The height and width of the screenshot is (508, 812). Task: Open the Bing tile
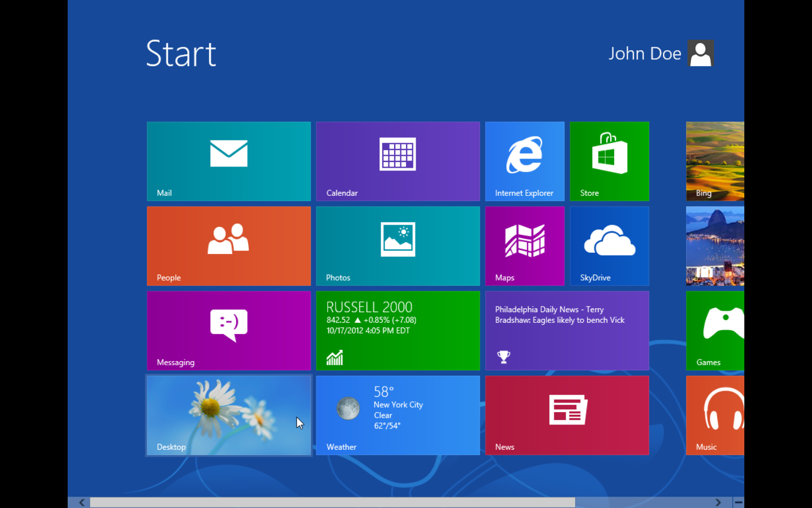[715, 161]
